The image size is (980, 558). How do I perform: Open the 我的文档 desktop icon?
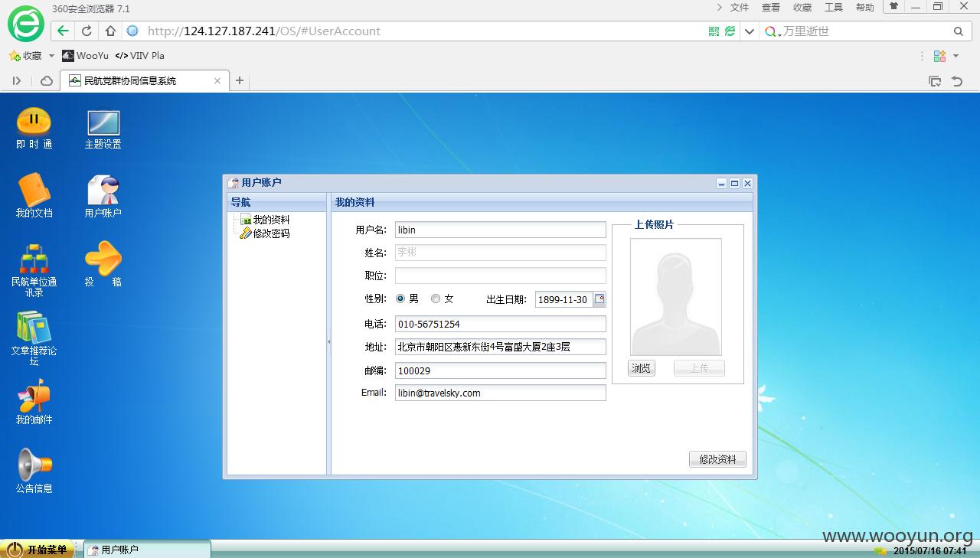[34, 197]
